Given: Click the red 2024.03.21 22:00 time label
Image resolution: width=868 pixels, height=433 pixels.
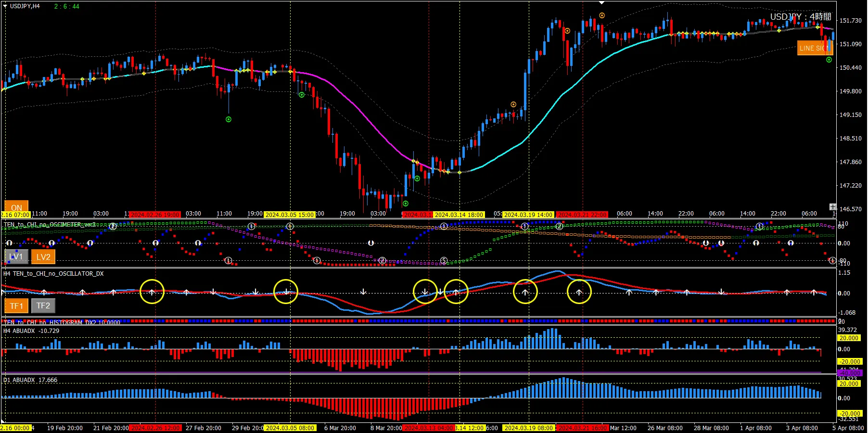Looking at the screenshot, I should click(x=582, y=215).
